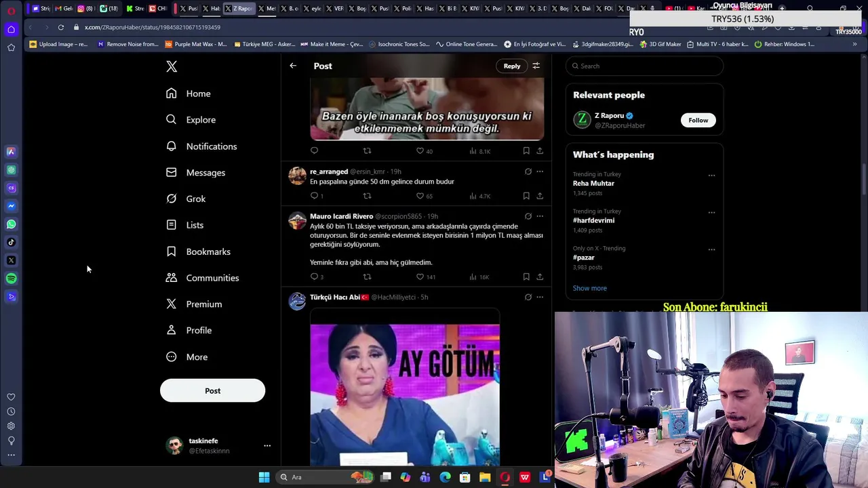Reply to Mauro Icardi Rivero's comment
This screenshot has width=868, height=488.
314,277
